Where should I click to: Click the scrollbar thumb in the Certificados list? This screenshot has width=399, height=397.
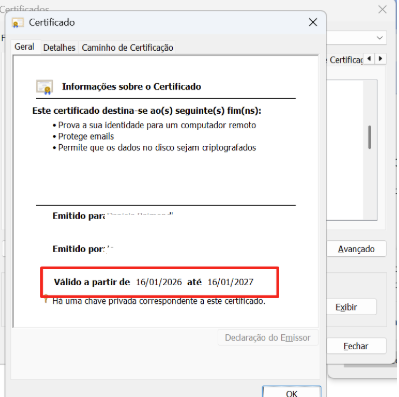369,137
